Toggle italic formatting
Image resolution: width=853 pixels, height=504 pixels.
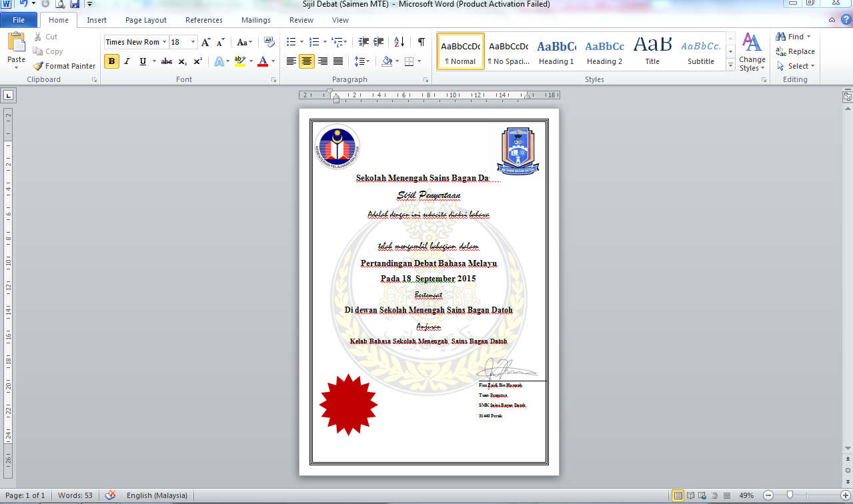(127, 61)
